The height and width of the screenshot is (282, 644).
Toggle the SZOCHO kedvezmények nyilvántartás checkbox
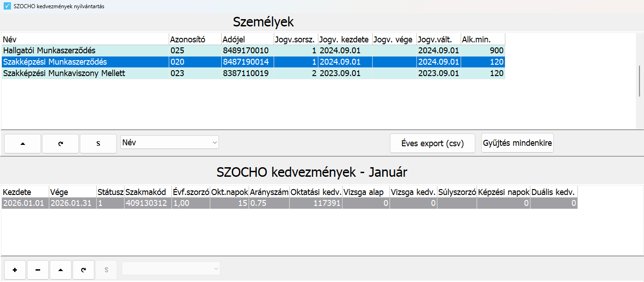[6, 6]
